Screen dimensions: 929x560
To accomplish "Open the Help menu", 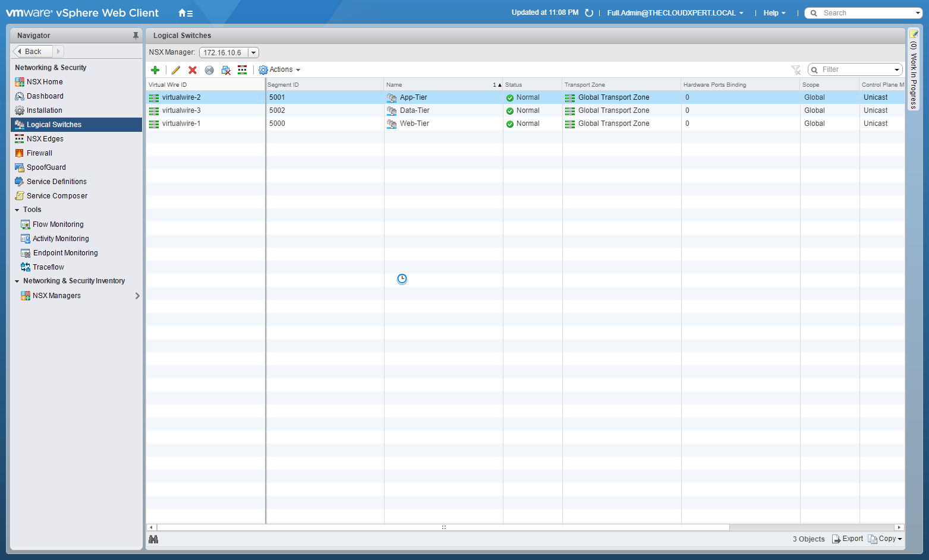I will [774, 13].
